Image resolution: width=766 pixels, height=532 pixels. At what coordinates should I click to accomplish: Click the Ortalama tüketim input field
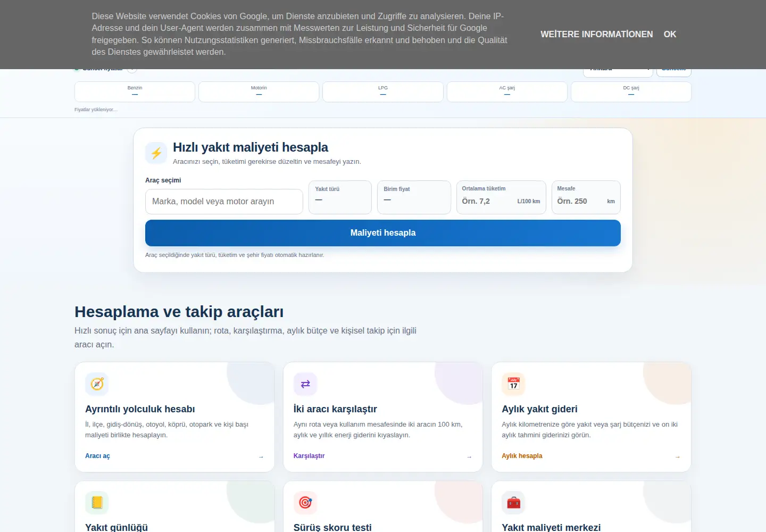501,197
